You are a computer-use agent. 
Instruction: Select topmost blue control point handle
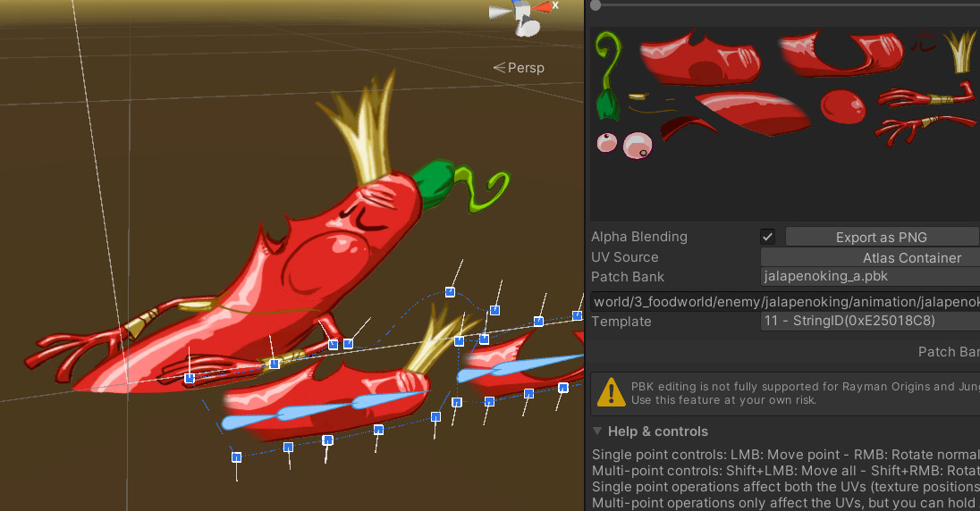(x=450, y=292)
